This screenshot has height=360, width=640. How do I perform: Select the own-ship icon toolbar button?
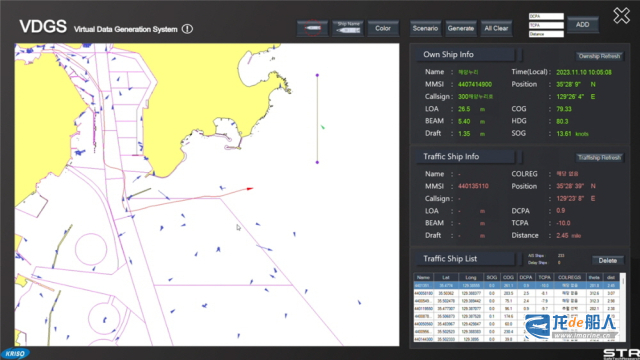[313, 28]
